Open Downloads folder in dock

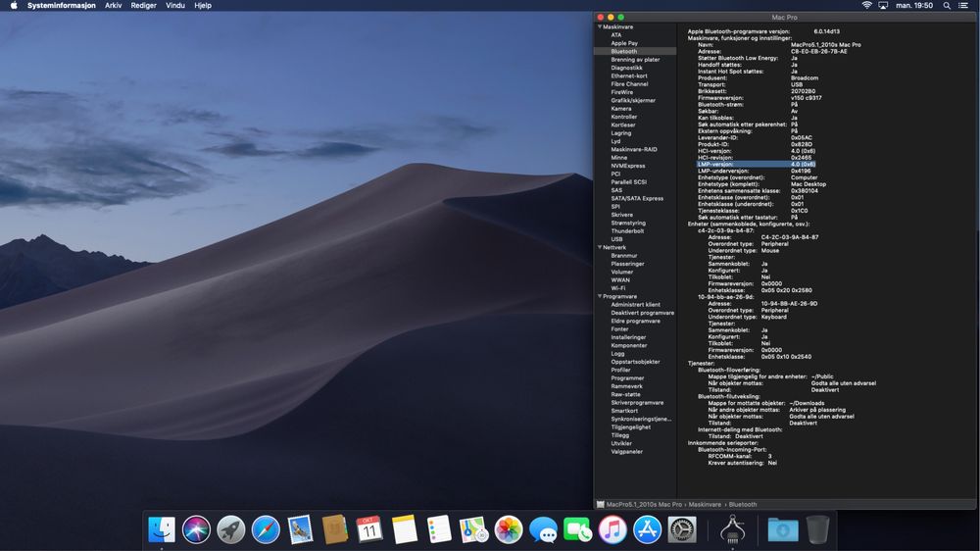(782, 529)
